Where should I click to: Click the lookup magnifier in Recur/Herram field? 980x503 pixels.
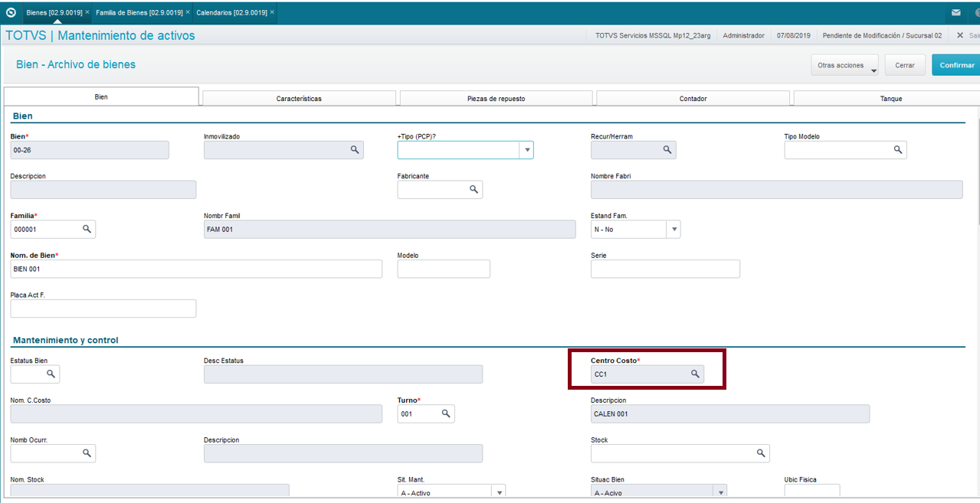(667, 150)
